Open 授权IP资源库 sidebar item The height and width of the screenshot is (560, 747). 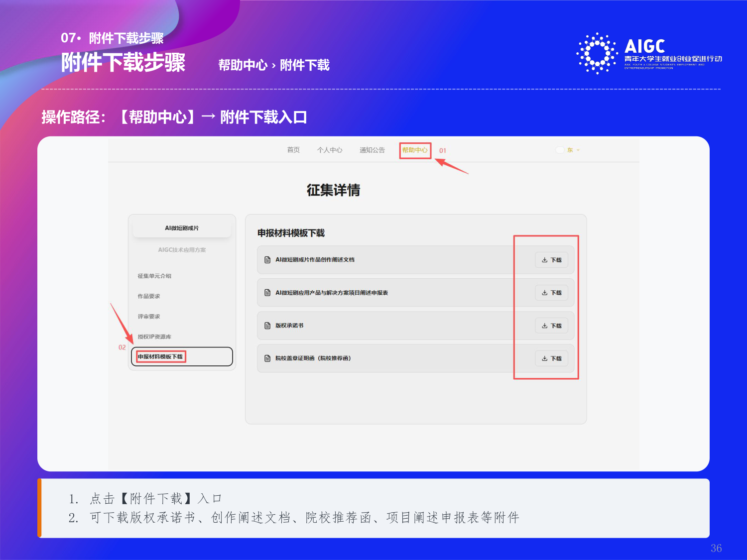[154, 337]
